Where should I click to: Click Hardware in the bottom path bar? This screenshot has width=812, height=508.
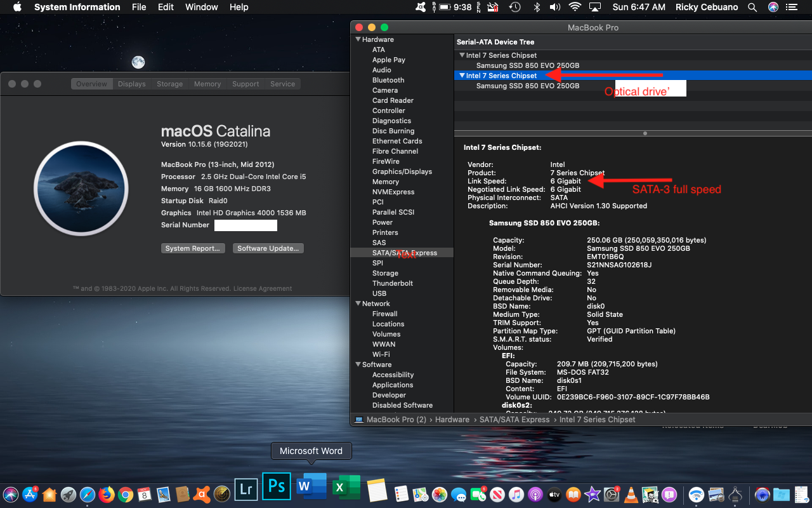pos(452,420)
